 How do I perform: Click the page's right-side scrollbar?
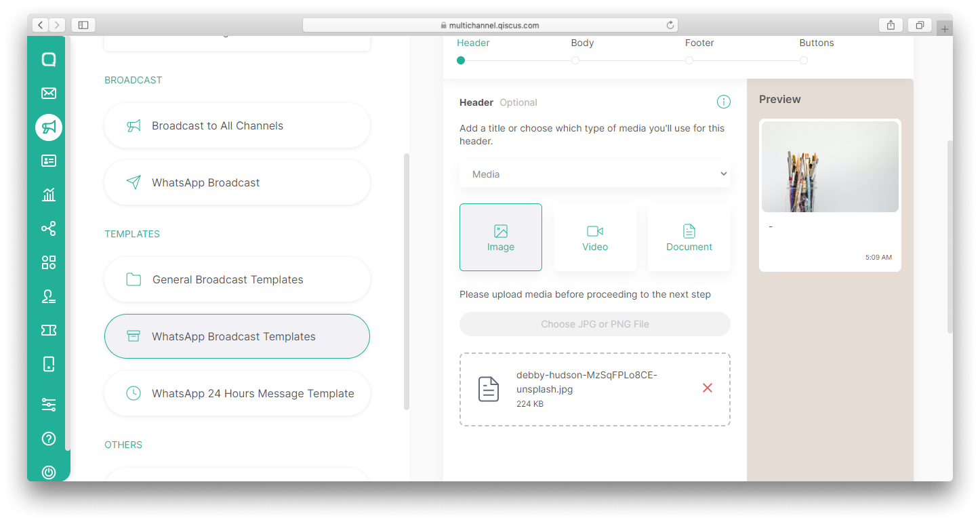(x=950, y=236)
